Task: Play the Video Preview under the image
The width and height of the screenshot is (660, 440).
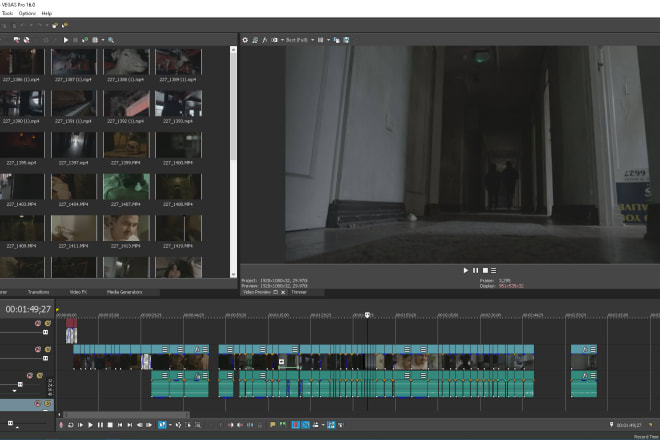Action: [x=466, y=270]
